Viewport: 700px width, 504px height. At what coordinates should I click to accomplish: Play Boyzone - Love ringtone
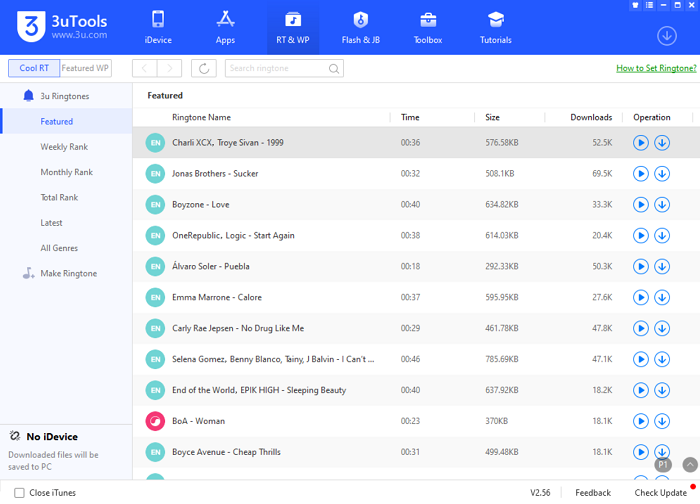coord(641,204)
